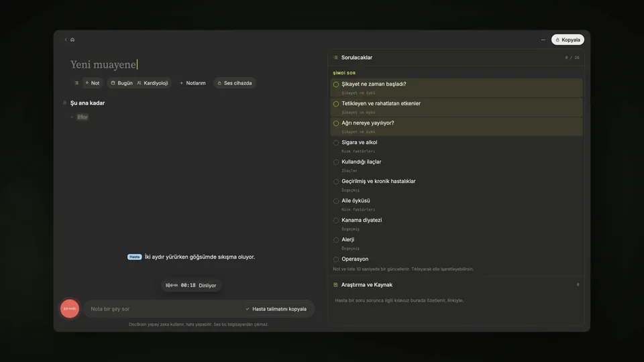Image resolution: width=644 pixels, height=362 pixels.
Task: Mark the Operasyon item as asked
Action: point(336,259)
